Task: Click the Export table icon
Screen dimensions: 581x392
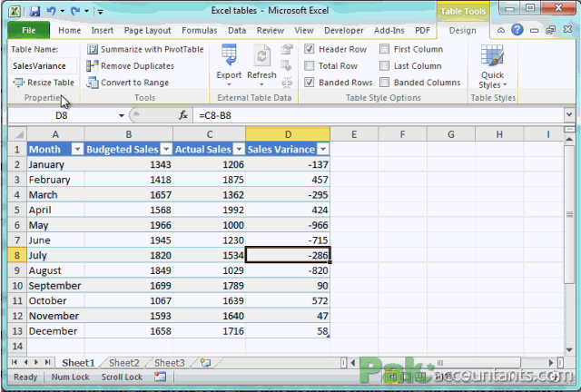Action: point(229,55)
